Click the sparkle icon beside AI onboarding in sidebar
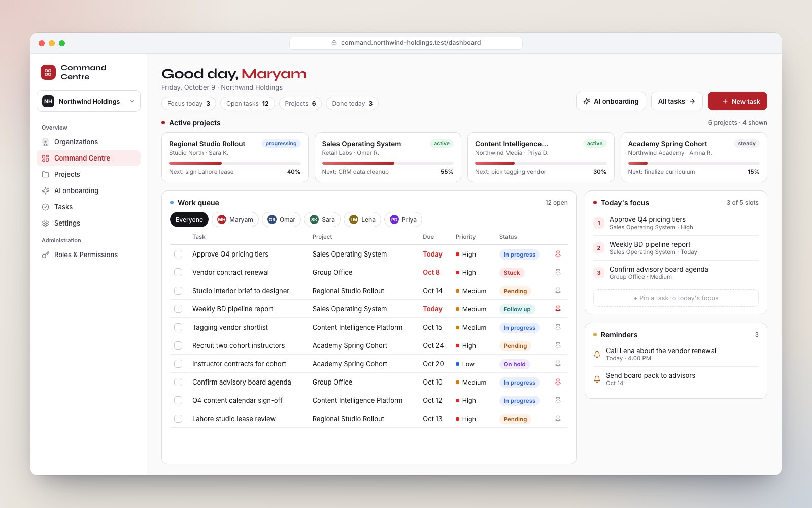The height and width of the screenshot is (508, 812). 45,190
